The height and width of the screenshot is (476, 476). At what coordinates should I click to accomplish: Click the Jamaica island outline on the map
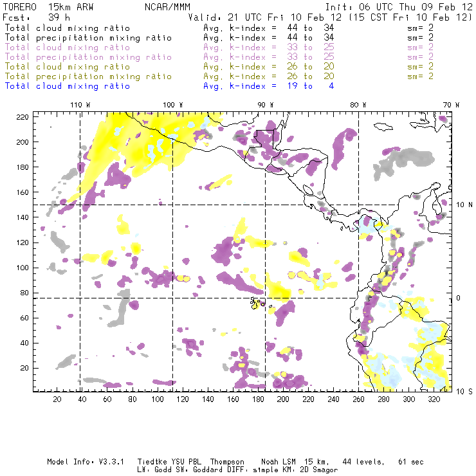point(383,126)
